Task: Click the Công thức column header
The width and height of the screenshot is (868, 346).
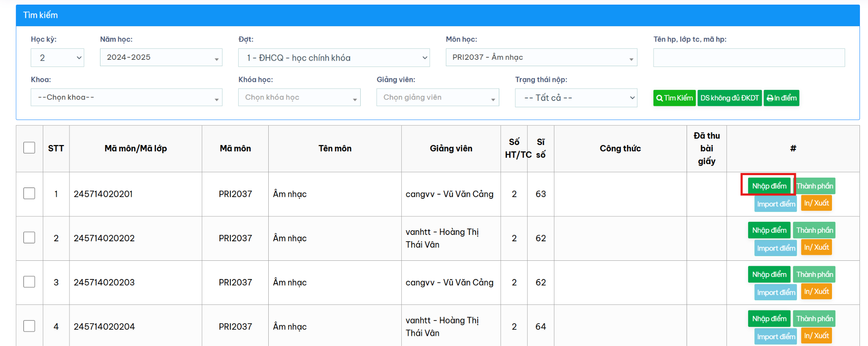Action: coord(620,148)
